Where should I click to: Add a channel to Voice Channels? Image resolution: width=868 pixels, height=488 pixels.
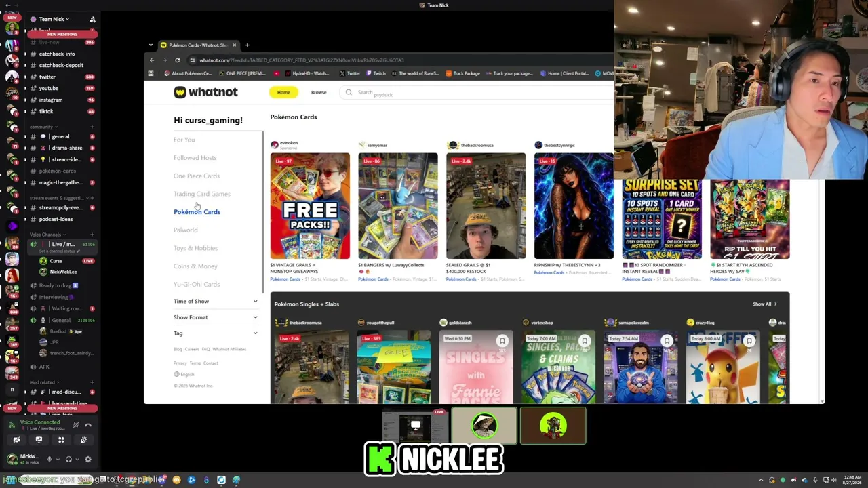pos(92,235)
